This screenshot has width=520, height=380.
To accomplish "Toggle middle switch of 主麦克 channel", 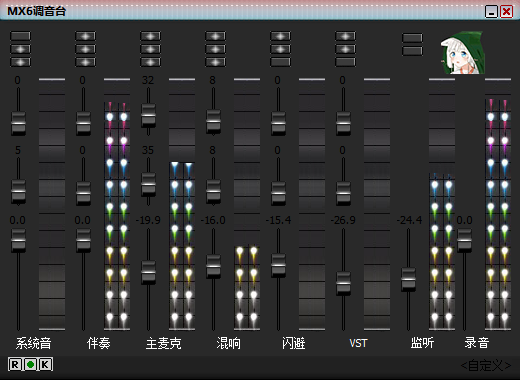I will point(150,49).
